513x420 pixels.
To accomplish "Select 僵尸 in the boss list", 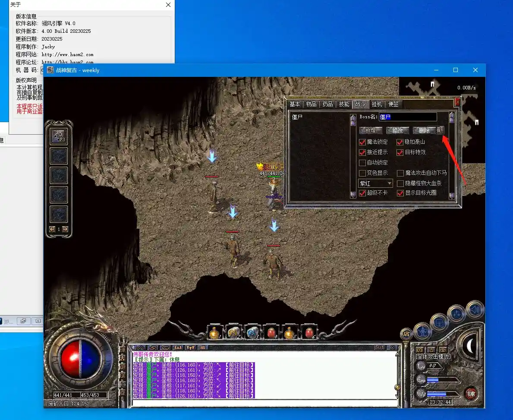I will 297,117.
